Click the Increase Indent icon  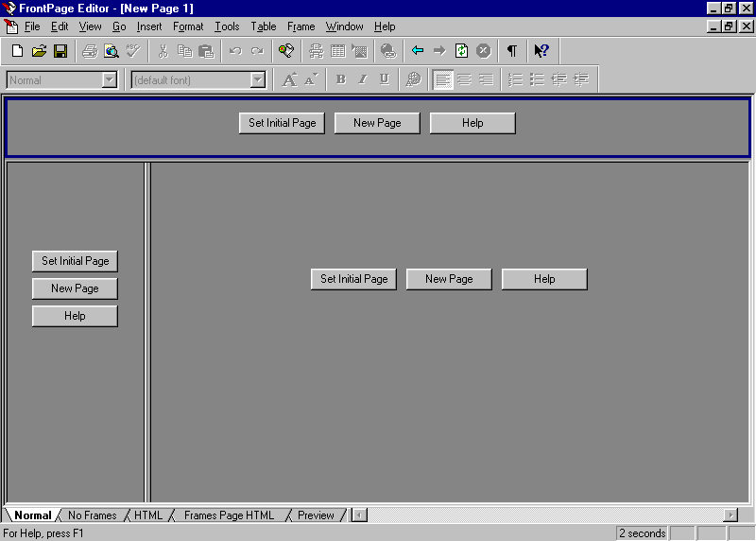coord(581,79)
